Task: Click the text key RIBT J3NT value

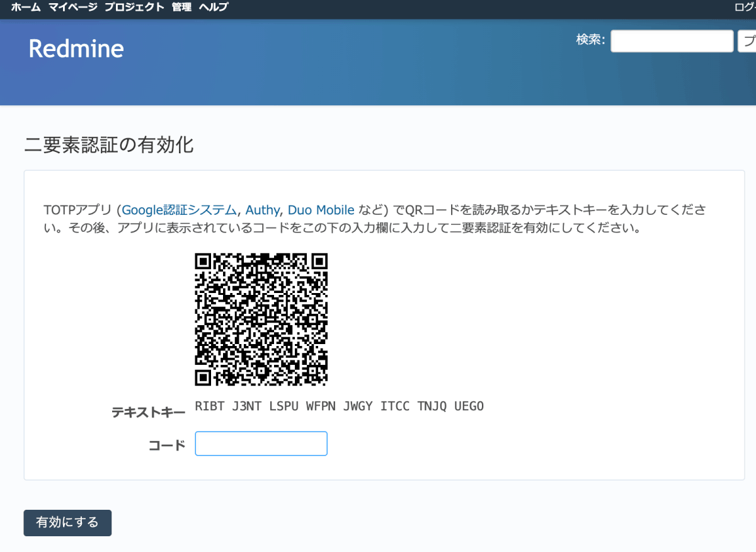Action: (x=340, y=406)
